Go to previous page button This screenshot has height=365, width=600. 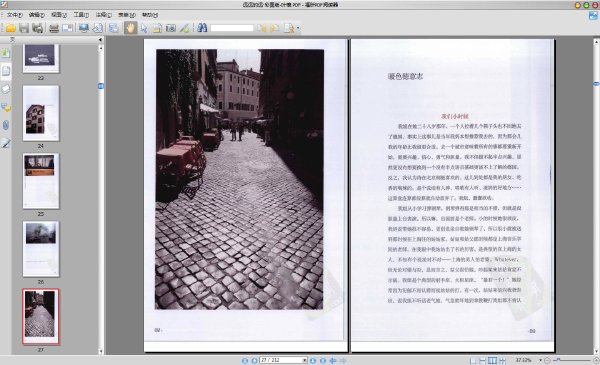(x=254, y=360)
